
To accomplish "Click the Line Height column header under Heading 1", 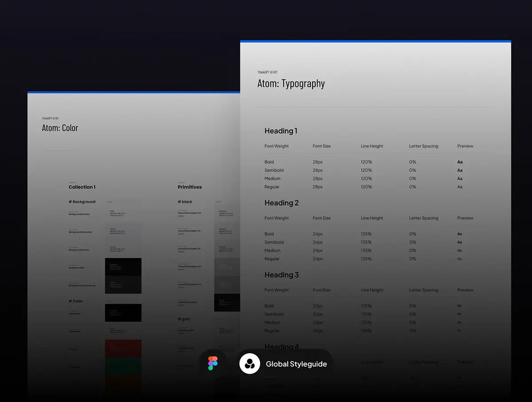I will click(372, 146).
